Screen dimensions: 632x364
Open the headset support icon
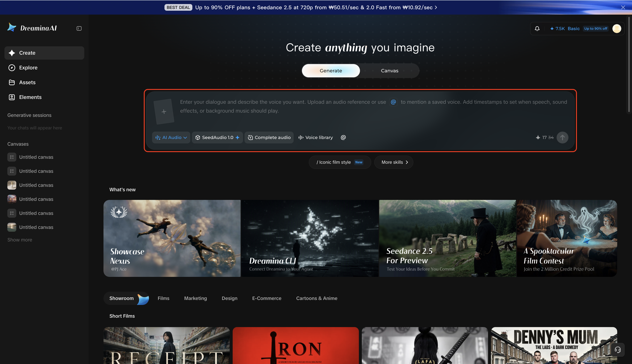tap(617, 349)
